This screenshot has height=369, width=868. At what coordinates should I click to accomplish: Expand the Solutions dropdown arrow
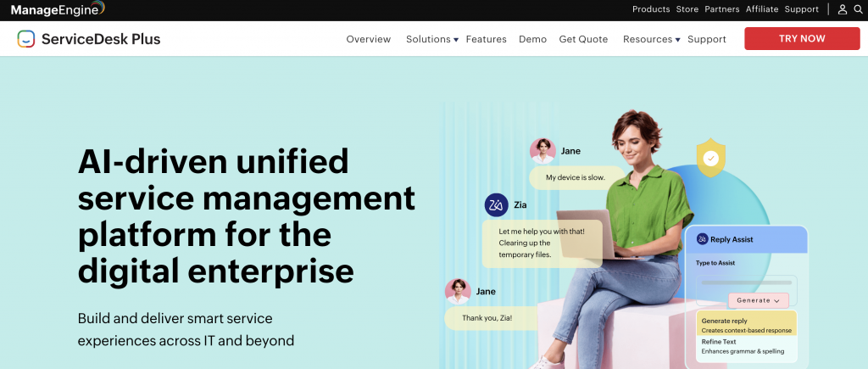[x=456, y=40]
